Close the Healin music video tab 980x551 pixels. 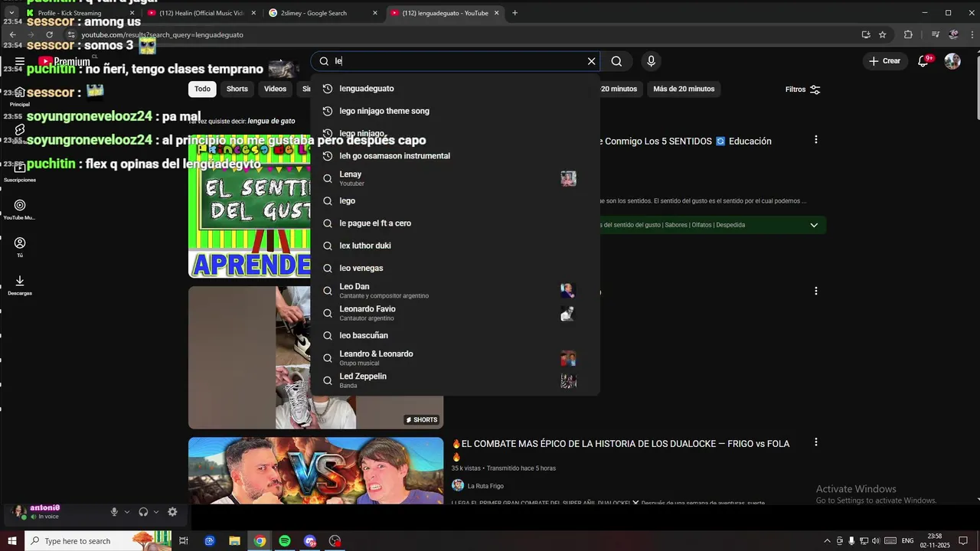click(x=253, y=13)
